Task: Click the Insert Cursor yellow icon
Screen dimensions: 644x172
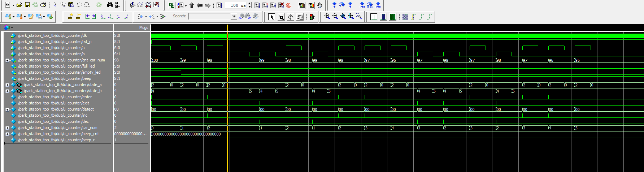Action: [x=70, y=16]
